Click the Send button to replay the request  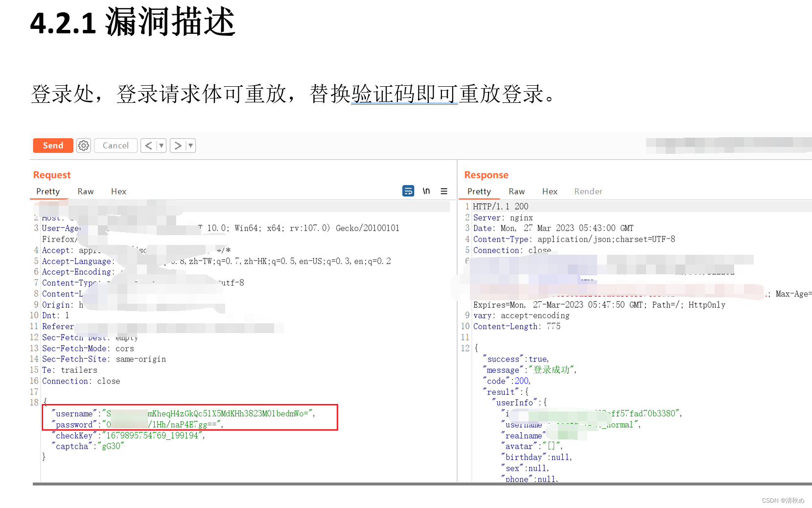(x=53, y=145)
